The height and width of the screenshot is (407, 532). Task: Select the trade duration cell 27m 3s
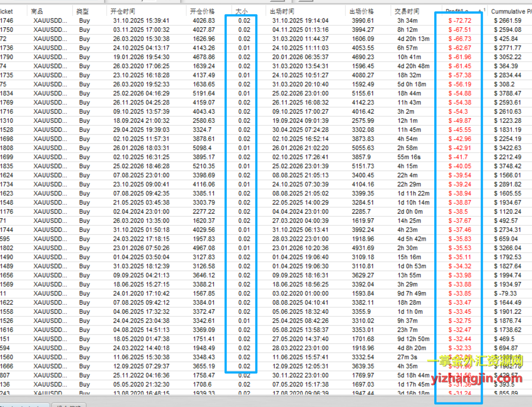(x=407, y=357)
